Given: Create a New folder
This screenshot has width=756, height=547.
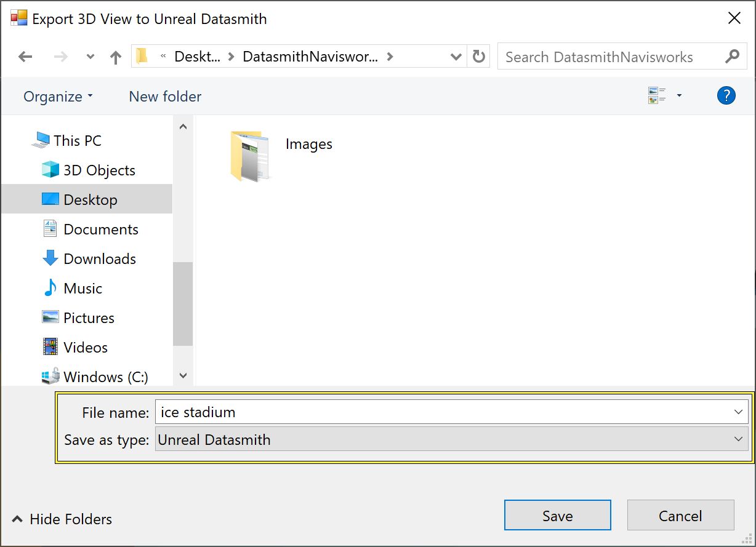Looking at the screenshot, I should pyautogui.click(x=165, y=97).
